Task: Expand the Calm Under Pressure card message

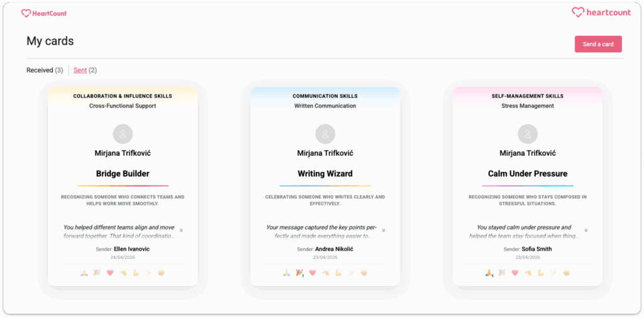Action: (x=586, y=230)
